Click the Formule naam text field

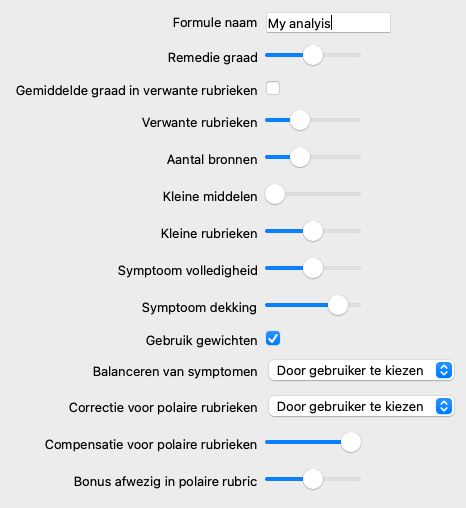(x=328, y=23)
